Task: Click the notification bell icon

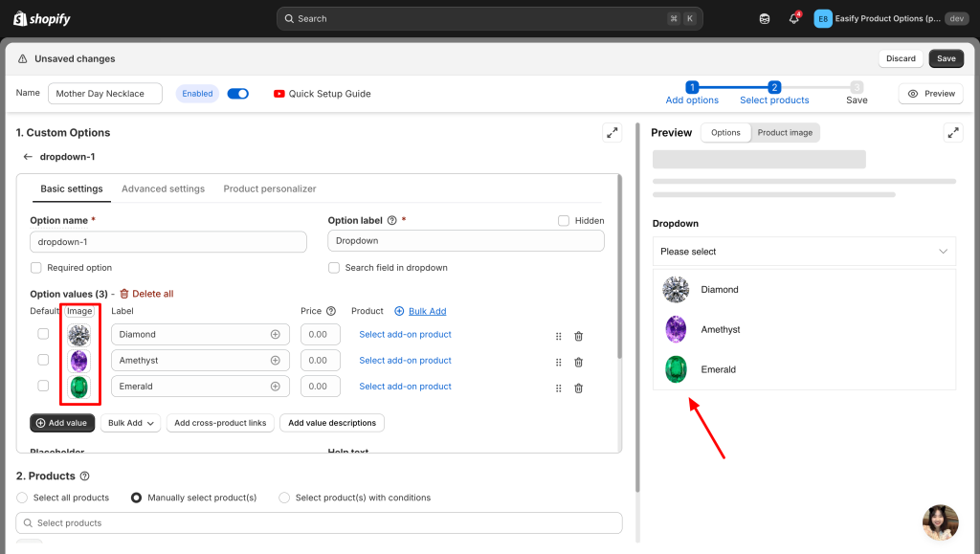Action: click(793, 19)
